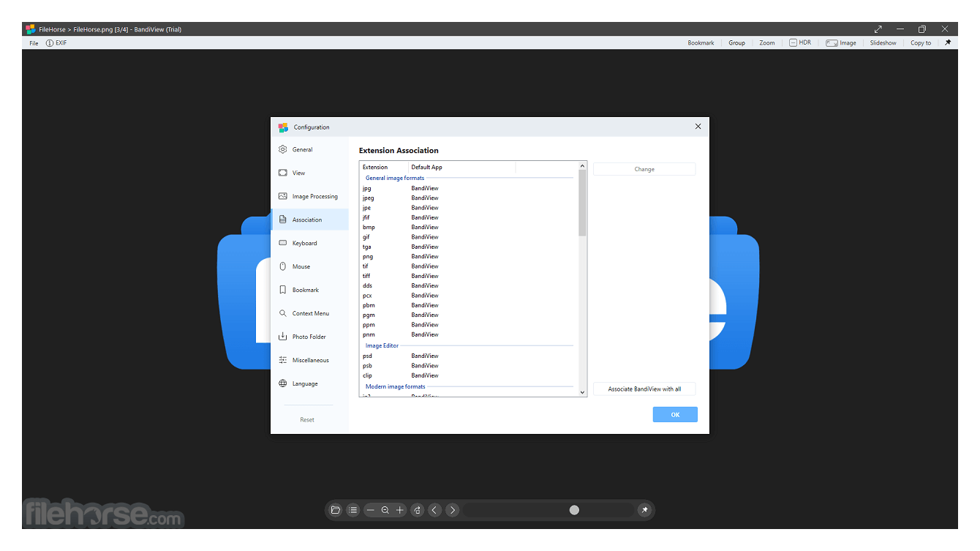
Task: Click the plus zoom-in button in bottom toolbar
Action: coord(400,510)
